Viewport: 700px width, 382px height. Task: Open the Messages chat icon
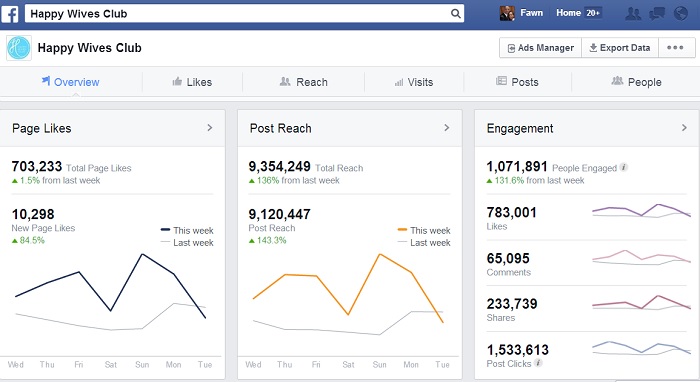click(x=657, y=13)
